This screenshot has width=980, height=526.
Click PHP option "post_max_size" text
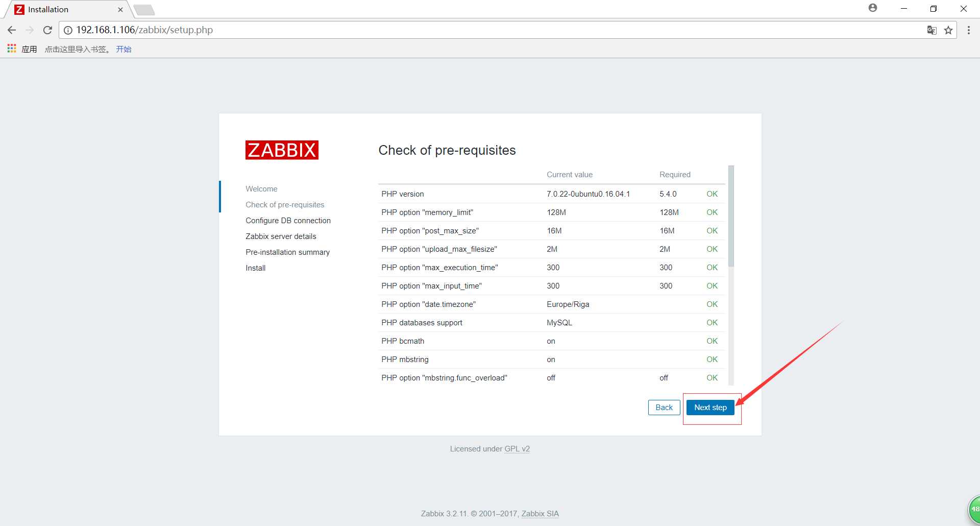[x=430, y=231]
